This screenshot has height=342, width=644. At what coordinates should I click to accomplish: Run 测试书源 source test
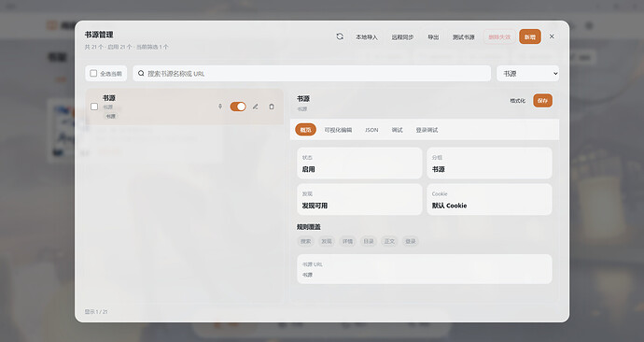(x=463, y=37)
